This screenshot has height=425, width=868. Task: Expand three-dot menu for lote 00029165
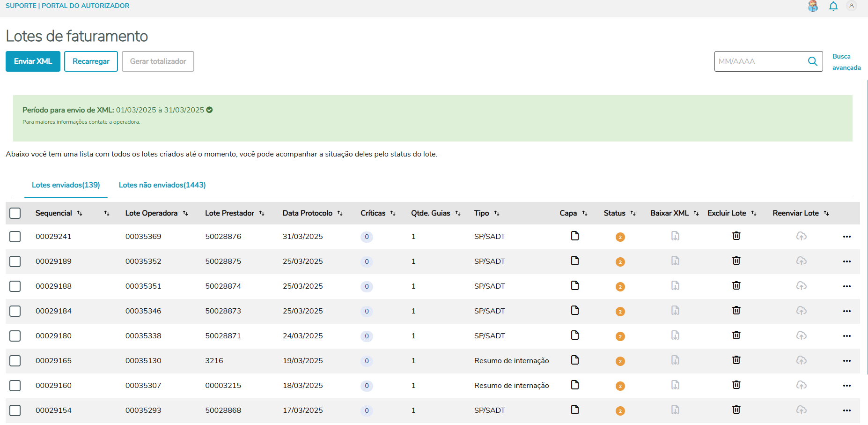(846, 361)
